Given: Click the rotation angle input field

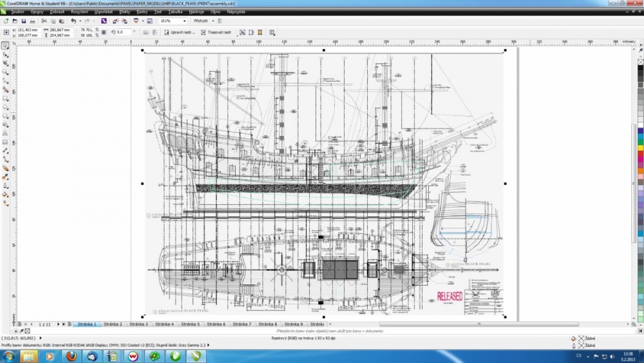Looking at the screenshot, I should (124, 32).
